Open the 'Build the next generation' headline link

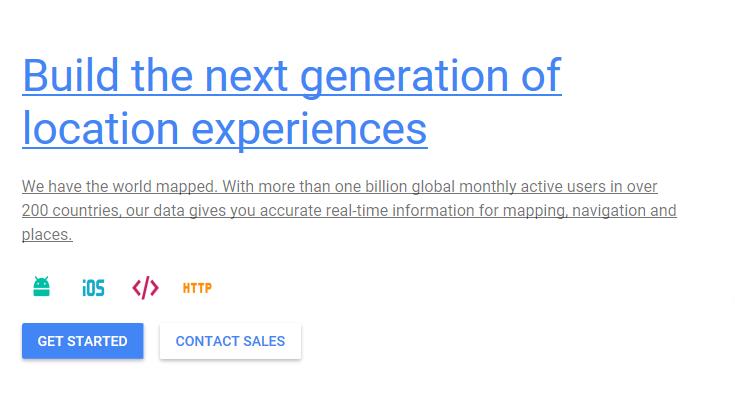(x=292, y=101)
